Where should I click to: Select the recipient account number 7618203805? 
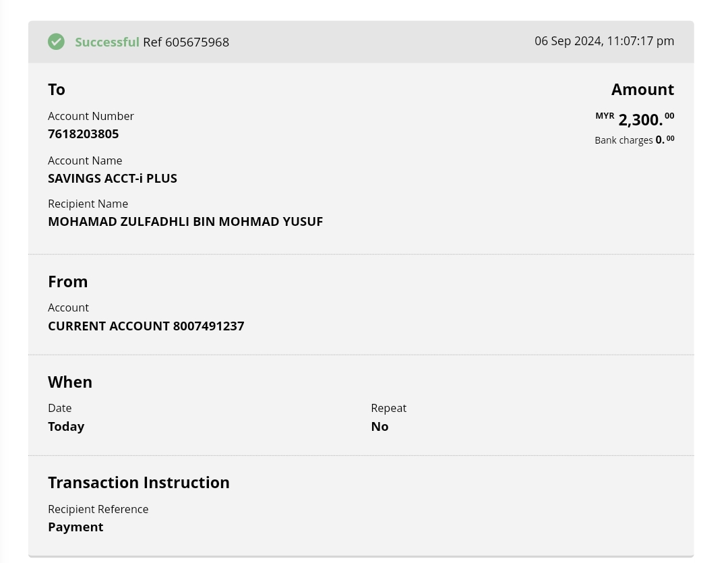coord(83,134)
